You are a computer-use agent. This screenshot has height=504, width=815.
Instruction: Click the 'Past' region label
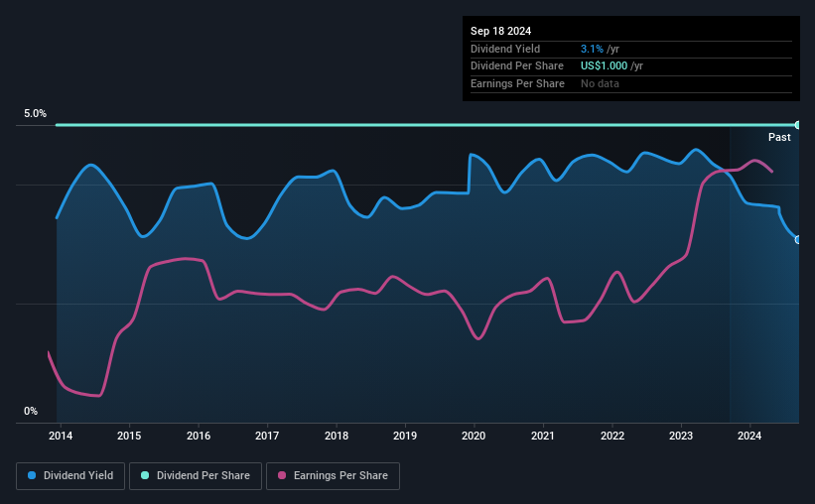tap(779, 137)
